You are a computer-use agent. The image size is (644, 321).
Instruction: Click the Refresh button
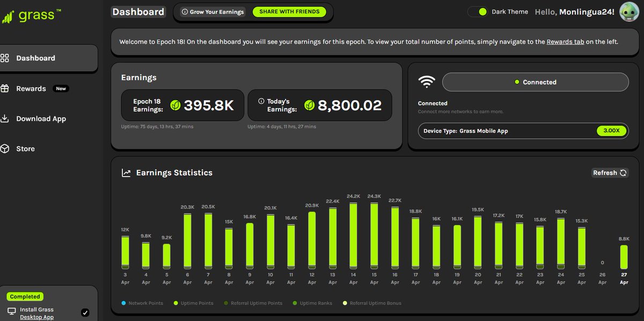610,173
